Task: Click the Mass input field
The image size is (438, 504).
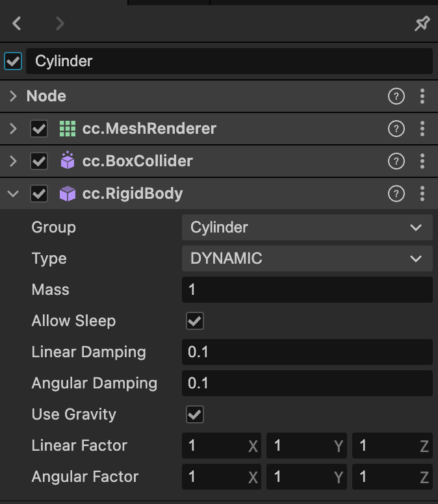Action: [307, 290]
